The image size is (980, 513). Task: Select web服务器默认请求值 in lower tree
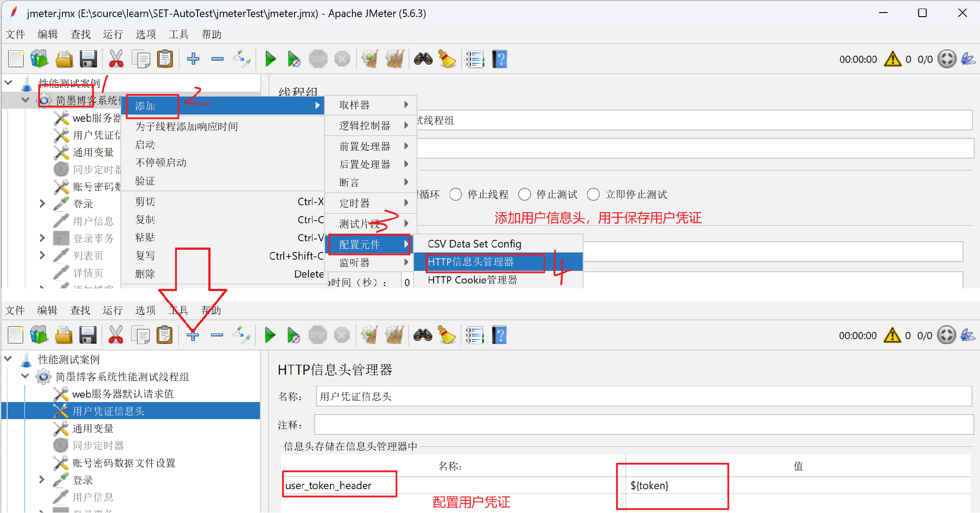point(123,394)
